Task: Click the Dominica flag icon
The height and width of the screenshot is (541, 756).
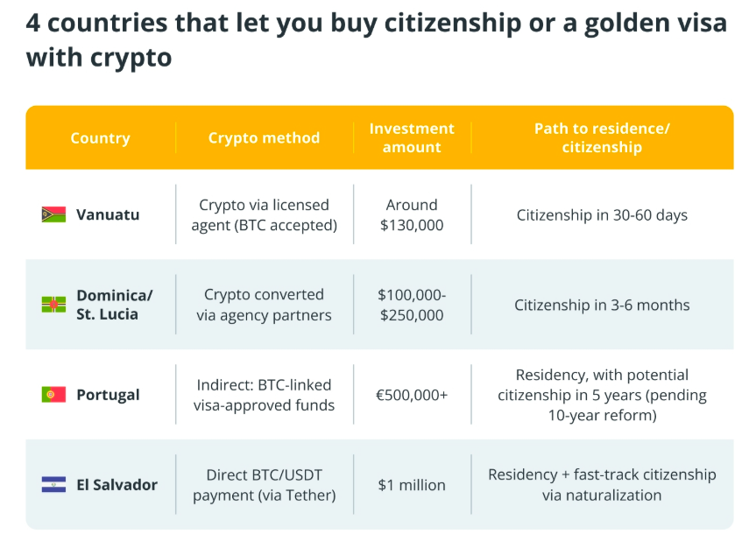Action: (53, 305)
